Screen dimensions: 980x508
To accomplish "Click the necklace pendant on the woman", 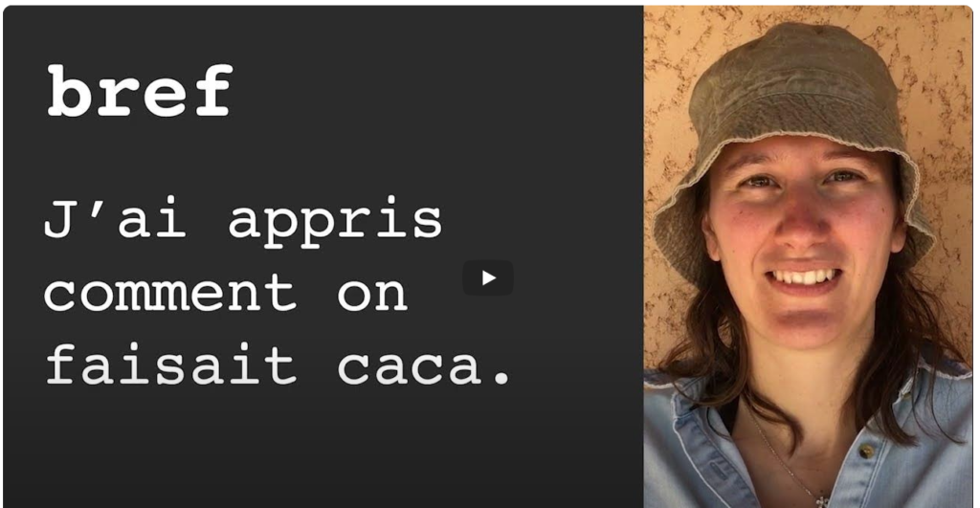I will point(822,500).
